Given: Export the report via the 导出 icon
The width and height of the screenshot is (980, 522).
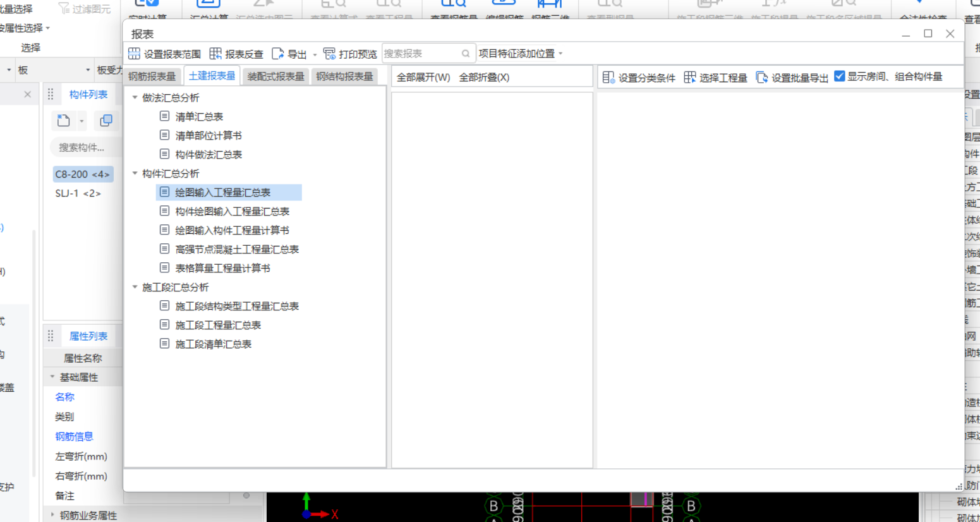Looking at the screenshot, I should click(292, 53).
